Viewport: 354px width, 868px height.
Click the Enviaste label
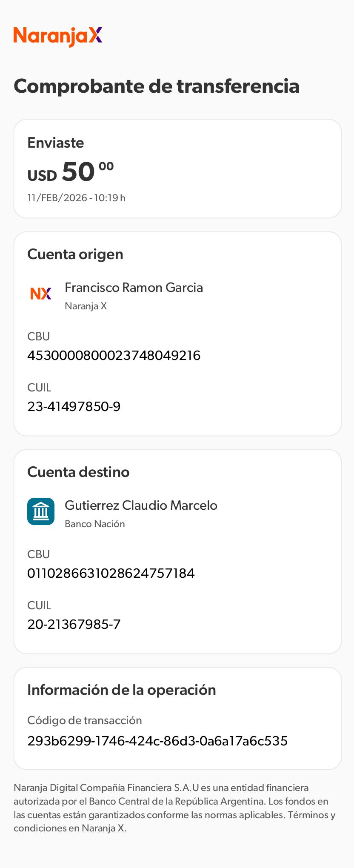(x=56, y=143)
